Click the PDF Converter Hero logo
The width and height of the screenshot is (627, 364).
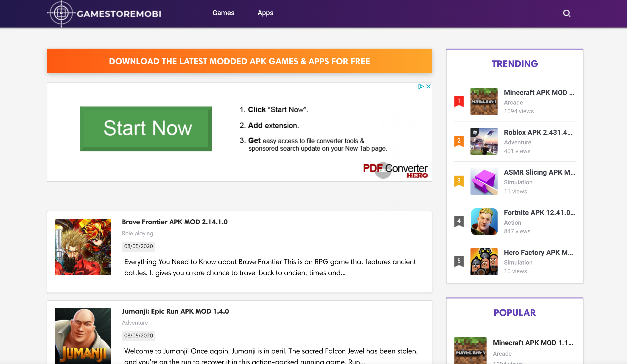click(395, 171)
